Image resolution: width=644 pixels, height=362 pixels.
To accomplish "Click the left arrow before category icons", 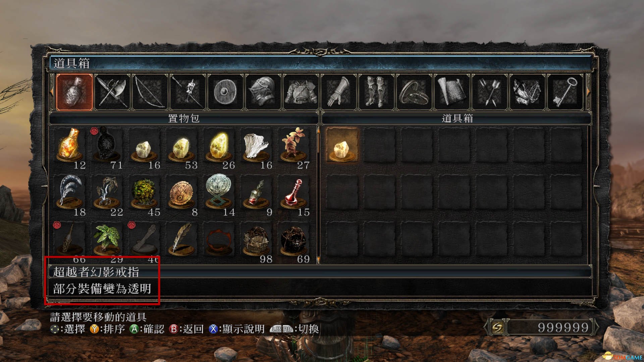I will [x=52, y=92].
